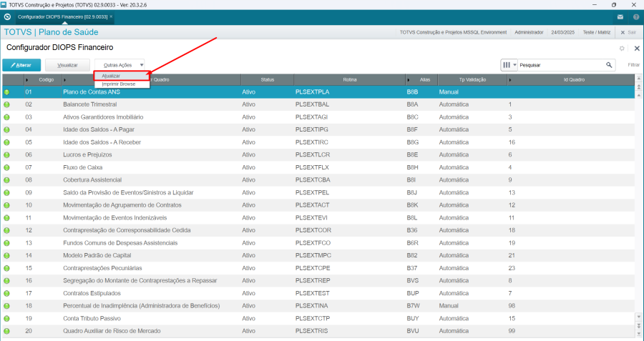This screenshot has height=341, width=644.
Task: Click green status icon of row 14
Action: pyautogui.click(x=6, y=256)
